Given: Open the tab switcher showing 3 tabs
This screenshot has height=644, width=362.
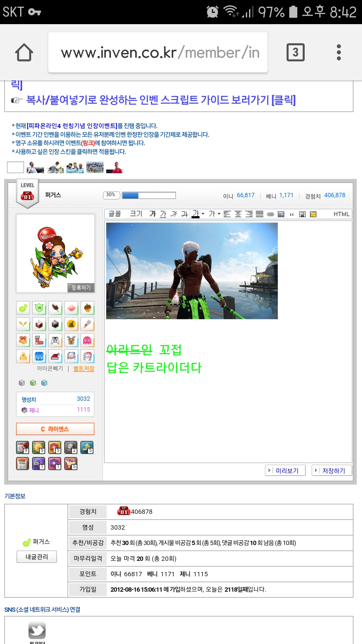Looking at the screenshot, I should [x=296, y=52].
